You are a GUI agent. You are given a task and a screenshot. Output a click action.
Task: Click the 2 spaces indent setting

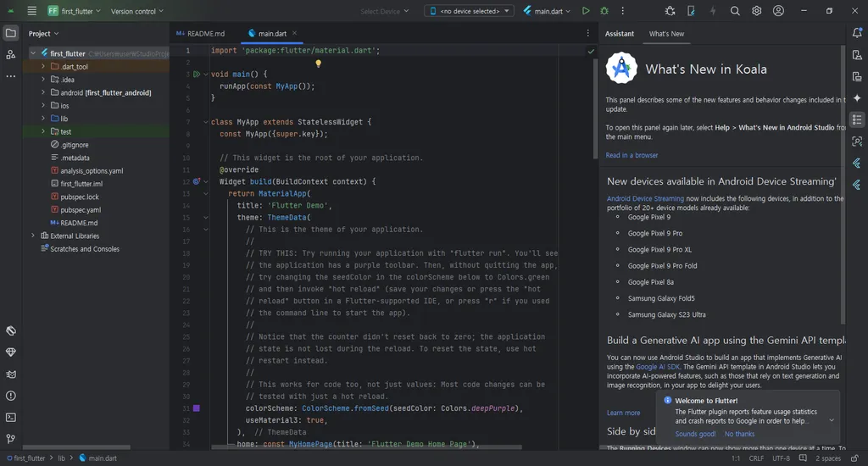coord(828,458)
